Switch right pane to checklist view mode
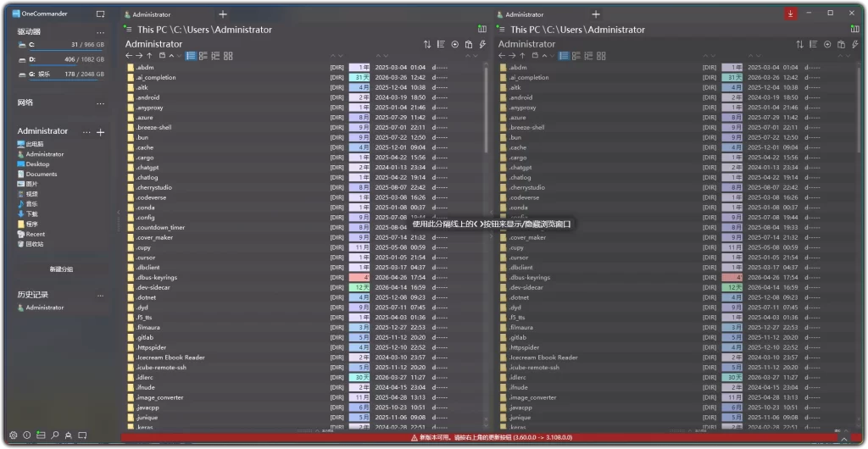This screenshot has height=449, width=868. click(576, 56)
